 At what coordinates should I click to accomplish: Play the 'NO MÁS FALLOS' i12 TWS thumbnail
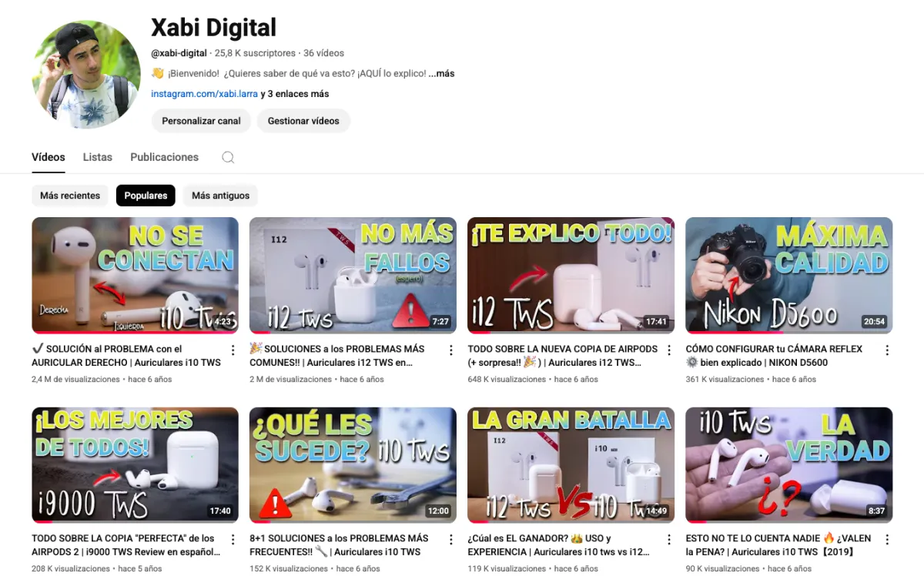pos(353,275)
